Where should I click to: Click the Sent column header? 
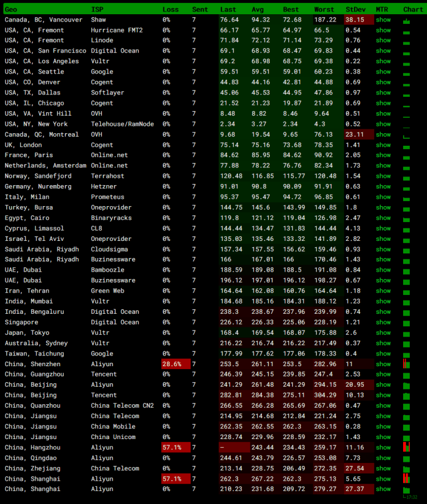(x=200, y=10)
